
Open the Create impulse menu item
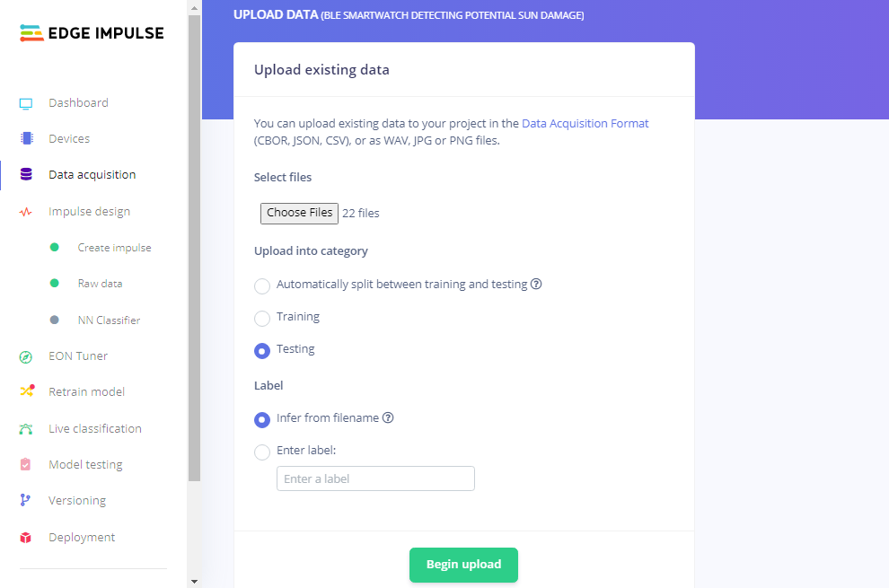(114, 248)
